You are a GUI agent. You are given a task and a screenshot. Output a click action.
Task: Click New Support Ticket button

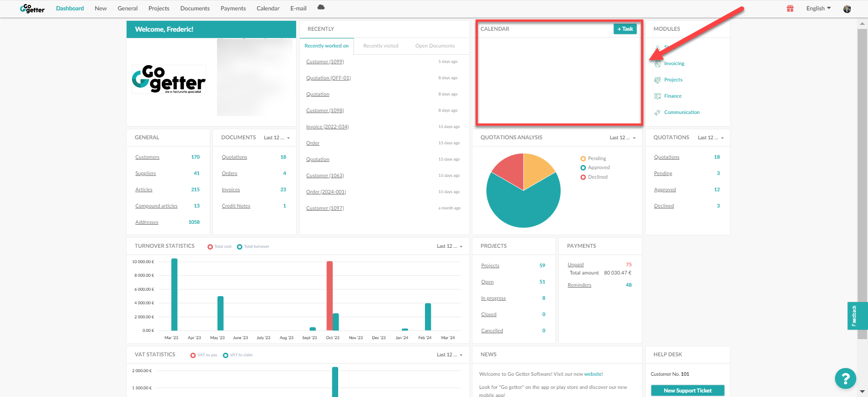(688, 391)
